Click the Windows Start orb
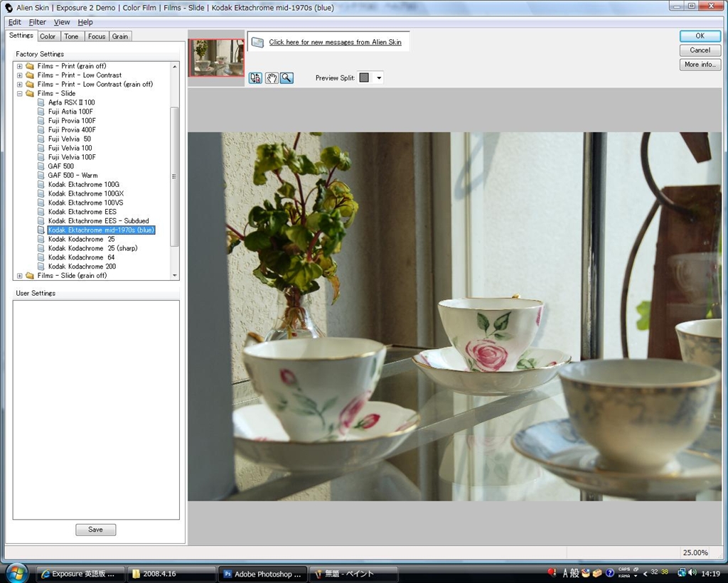 (x=17, y=573)
